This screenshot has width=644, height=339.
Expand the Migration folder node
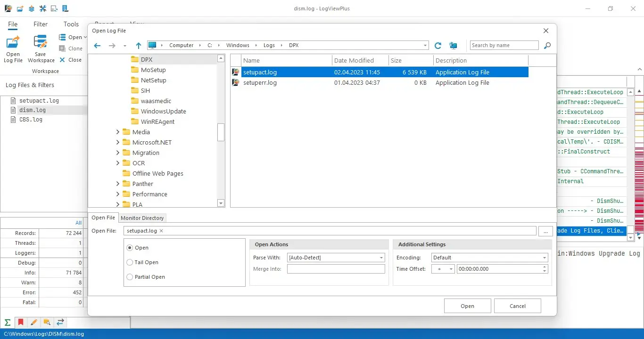pos(118,153)
